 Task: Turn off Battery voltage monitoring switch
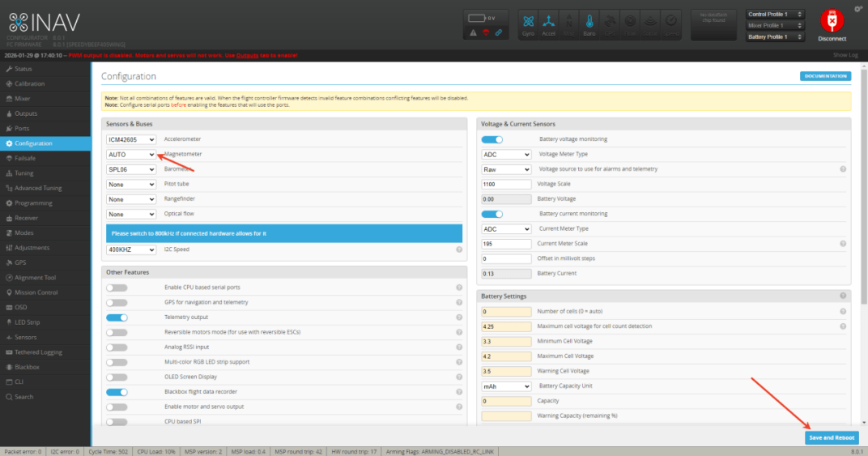point(492,139)
